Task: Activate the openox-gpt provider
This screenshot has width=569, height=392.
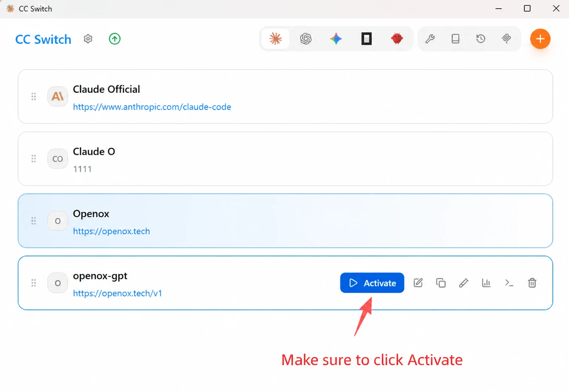Action: pos(372,283)
